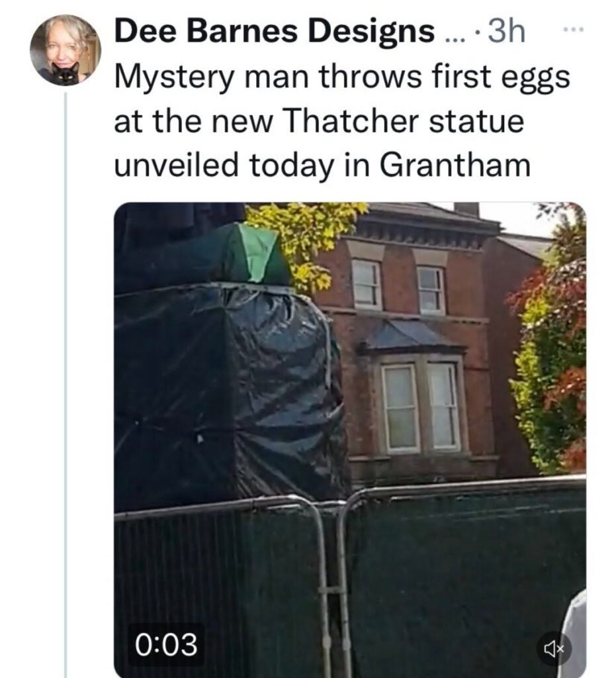
Task: Play the Thatcher statue video
Action: [350, 440]
